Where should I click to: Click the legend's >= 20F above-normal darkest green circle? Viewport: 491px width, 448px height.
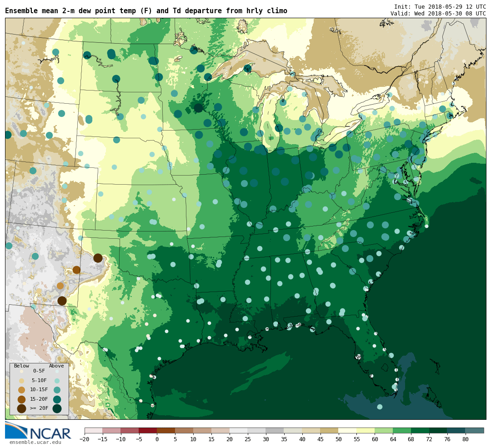click(57, 409)
